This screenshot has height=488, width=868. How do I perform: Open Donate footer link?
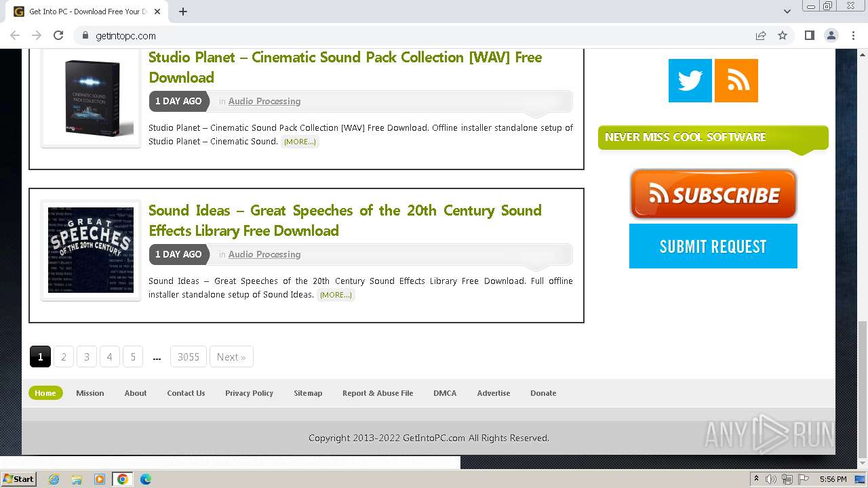[x=543, y=393]
